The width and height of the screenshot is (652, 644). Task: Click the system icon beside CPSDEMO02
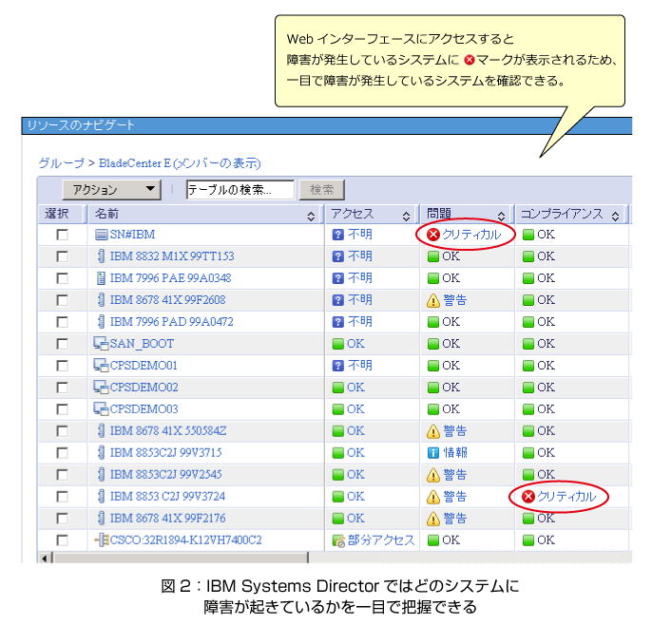(x=101, y=388)
